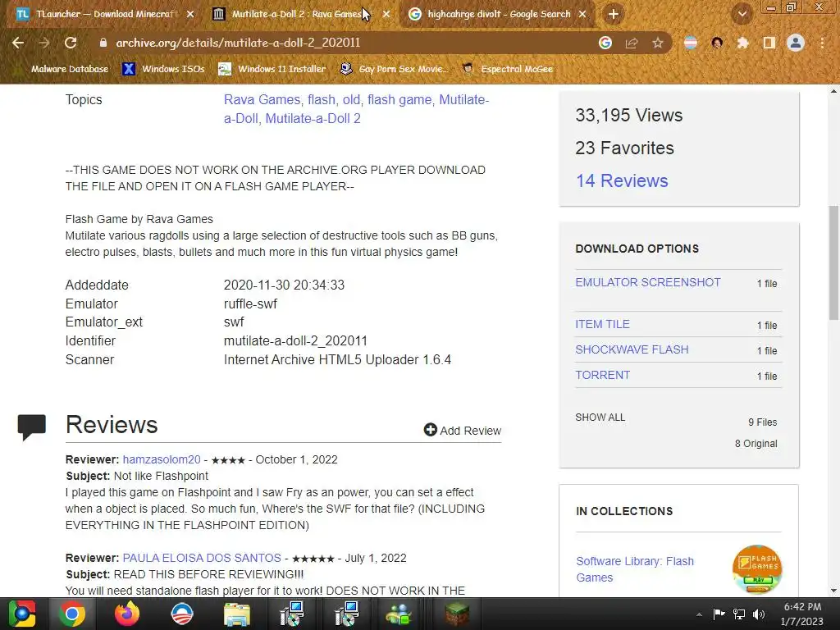Open the Windows ISOs bookmark
This screenshot has width=840, height=630.
(163, 69)
